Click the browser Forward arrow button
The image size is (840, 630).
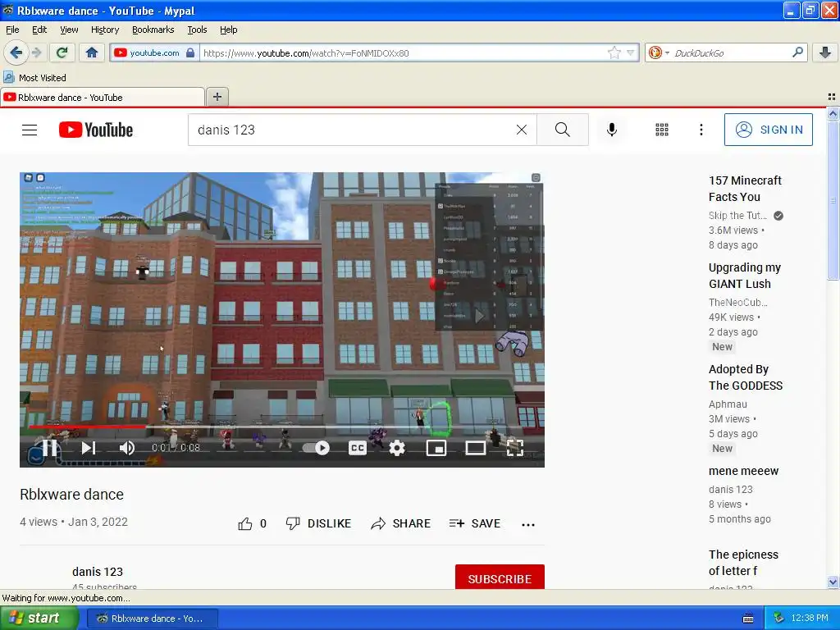click(37, 52)
